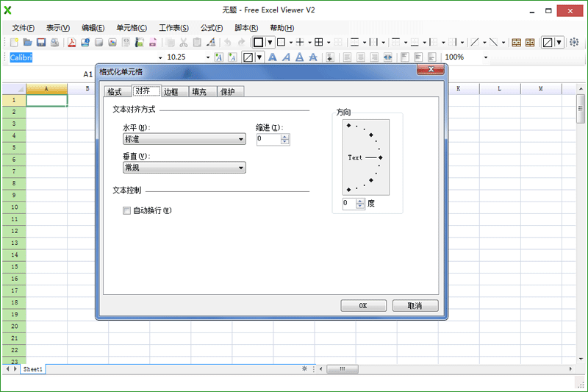Click the top vertical alignment icon

click(405, 57)
